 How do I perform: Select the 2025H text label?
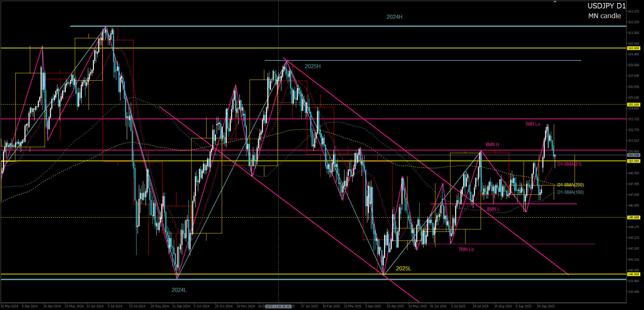pyautogui.click(x=312, y=66)
